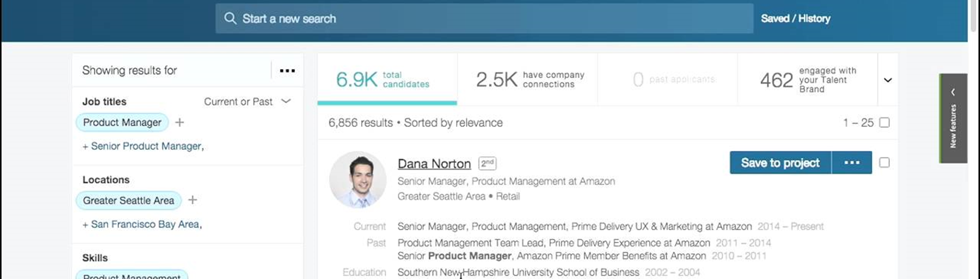980x279 pixels.
Task: Open Dana Norton's profile link
Action: click(434, 163)
